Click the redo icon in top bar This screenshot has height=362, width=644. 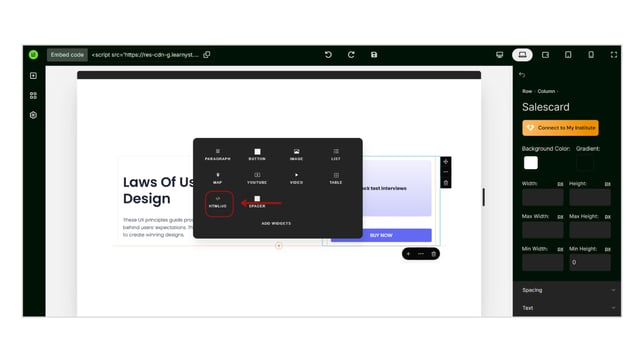pyautogui.click(x=351, y=55)
